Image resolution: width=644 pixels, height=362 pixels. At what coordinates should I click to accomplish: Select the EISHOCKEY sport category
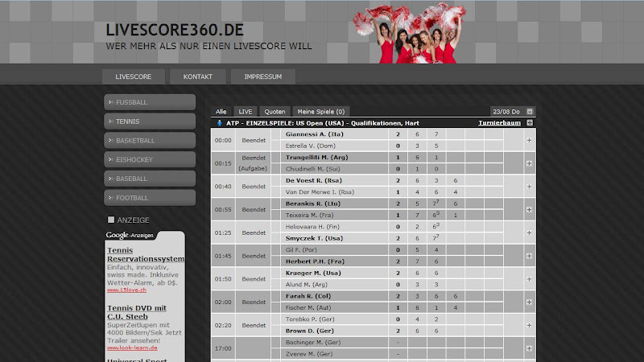(150, 159)
